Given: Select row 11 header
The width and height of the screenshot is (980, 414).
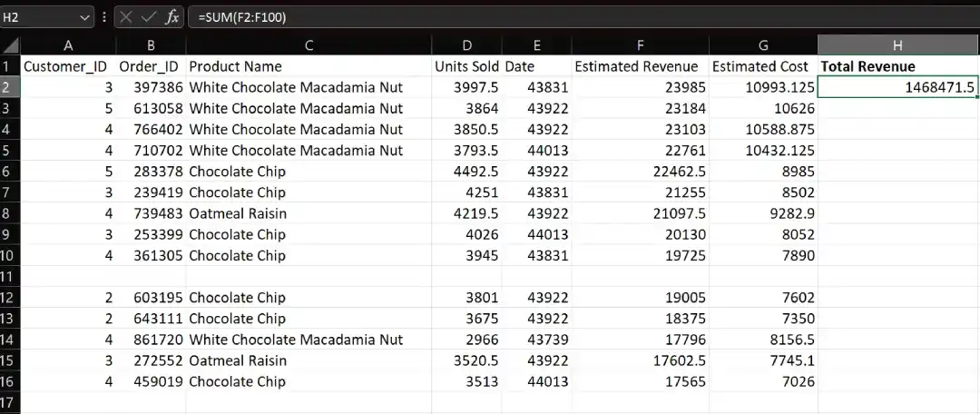Looking at the screenshot, I should click(10, 276).
